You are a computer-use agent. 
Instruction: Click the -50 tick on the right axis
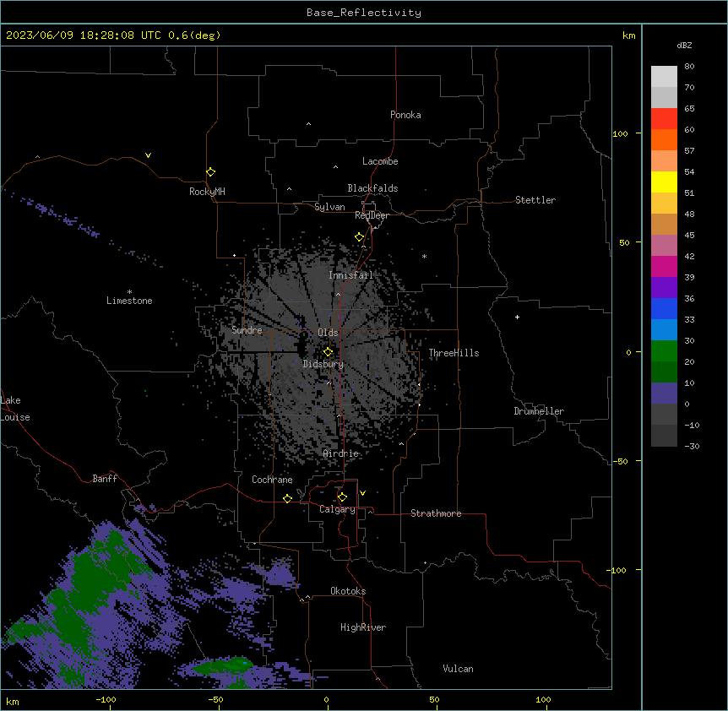click(x=620, y=461)
